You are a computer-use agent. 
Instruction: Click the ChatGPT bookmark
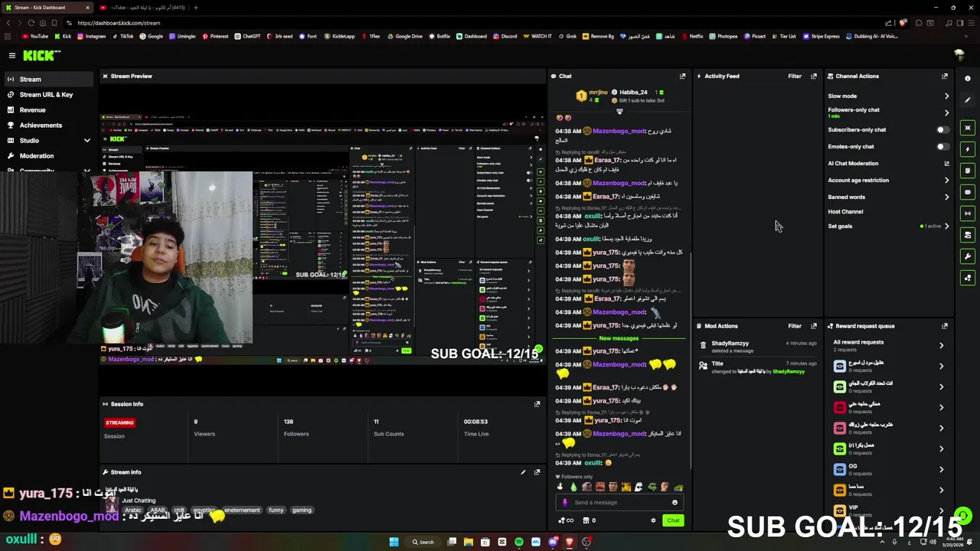[247, 36]
